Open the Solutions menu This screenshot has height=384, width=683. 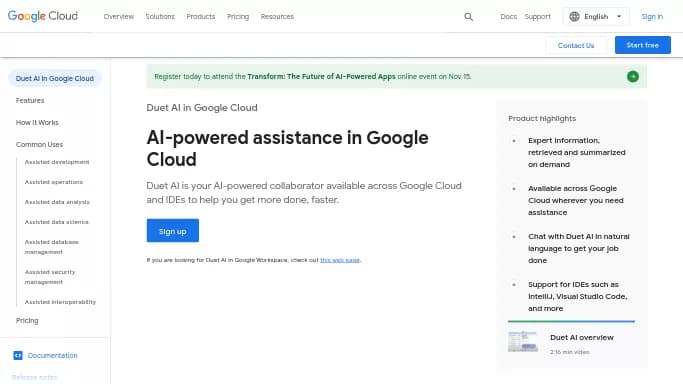(160, 17)
